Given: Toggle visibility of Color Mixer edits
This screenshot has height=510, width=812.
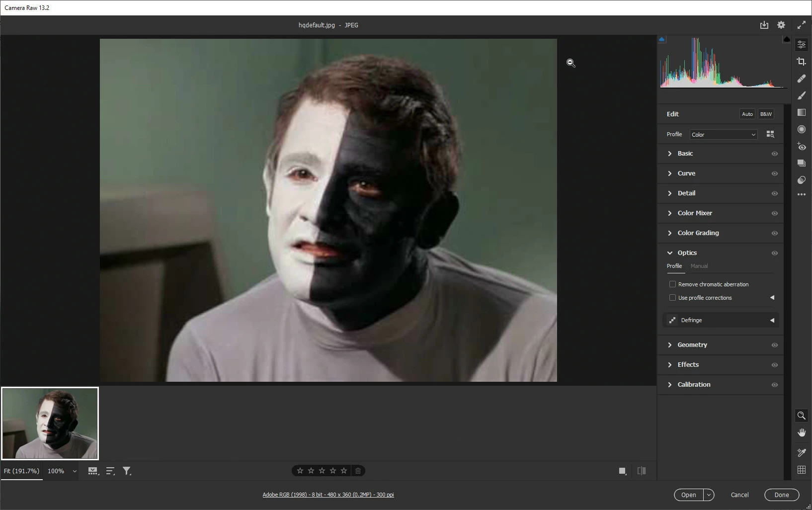Looking at the screenshot, I should 774,213.
